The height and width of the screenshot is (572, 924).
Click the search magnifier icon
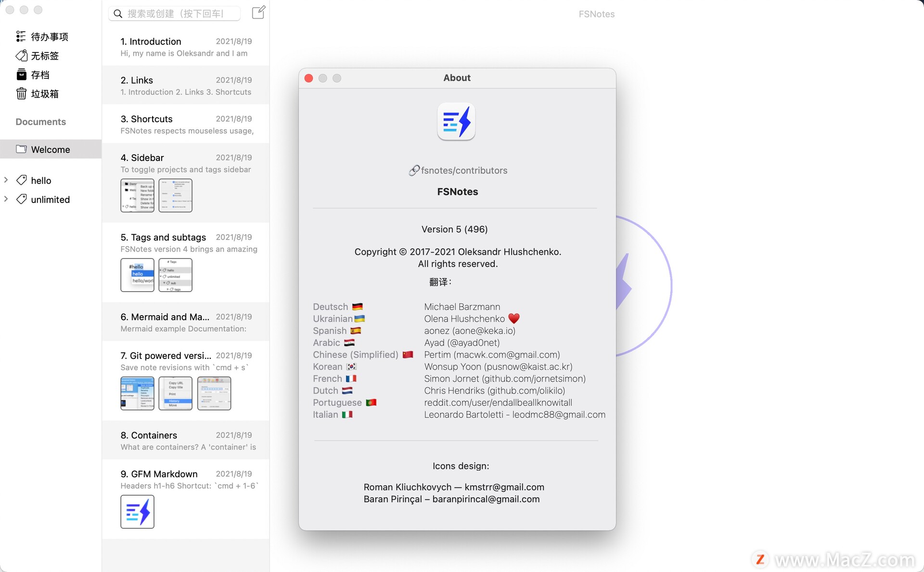(117, 13)
